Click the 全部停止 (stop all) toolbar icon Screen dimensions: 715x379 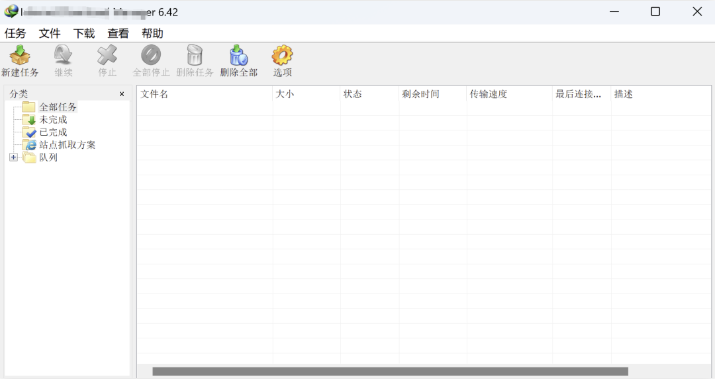coord(151,55)
